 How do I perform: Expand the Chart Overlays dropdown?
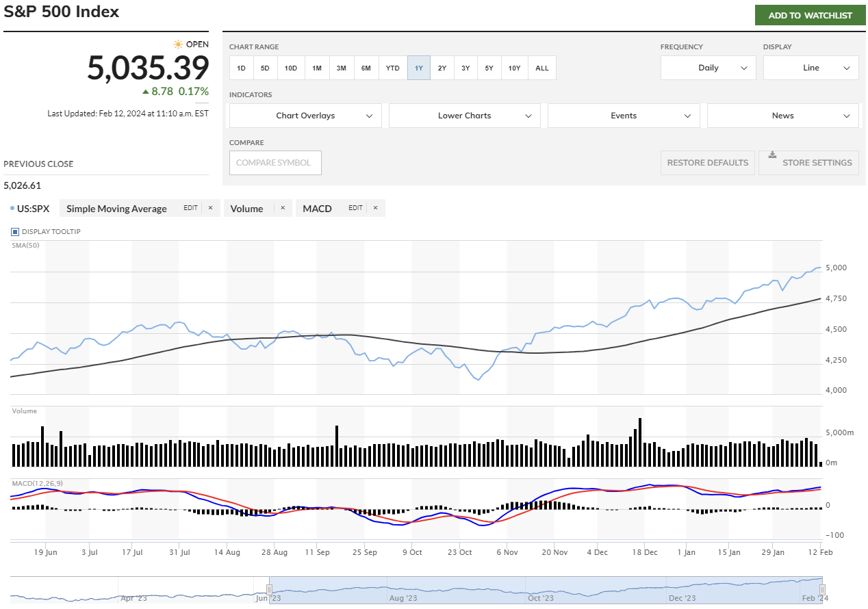pyautogui.click(x=305, y=116)
